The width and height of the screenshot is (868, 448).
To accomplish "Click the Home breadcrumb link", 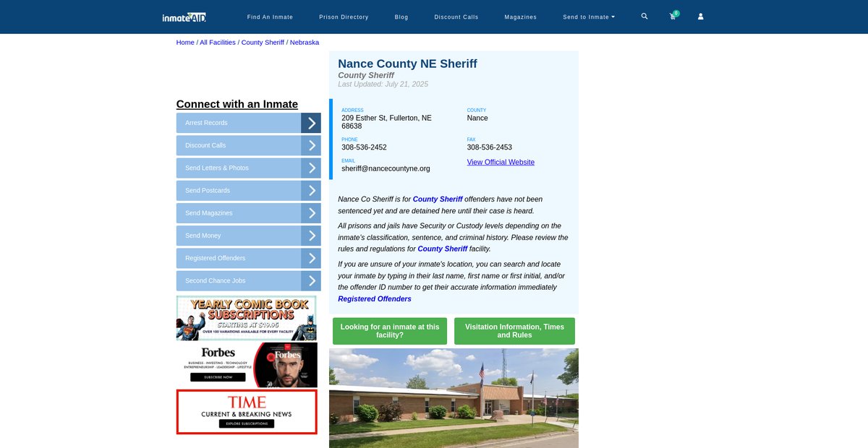I will pyautogui.click(x=185, y=43).
